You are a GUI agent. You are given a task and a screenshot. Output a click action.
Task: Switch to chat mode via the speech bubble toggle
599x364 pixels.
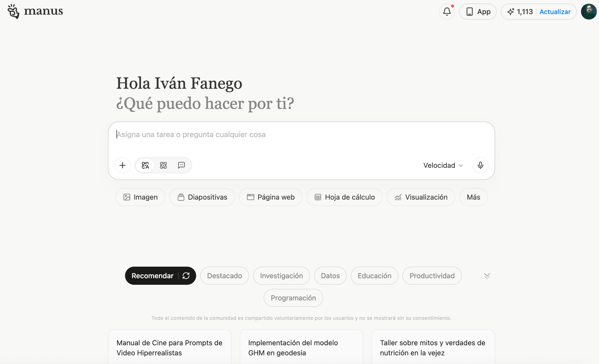(x=182, y=165)
